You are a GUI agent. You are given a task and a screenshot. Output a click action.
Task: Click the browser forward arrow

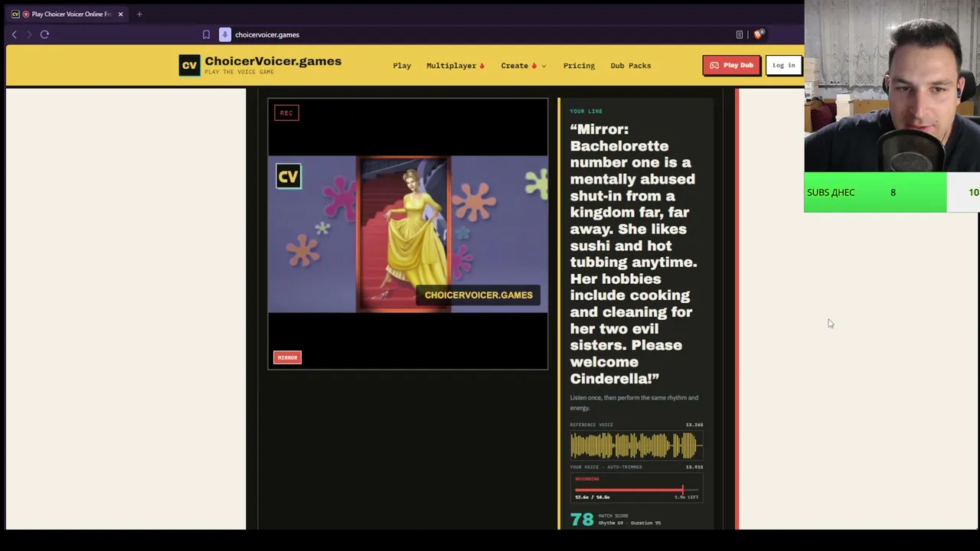coord(29,34)
